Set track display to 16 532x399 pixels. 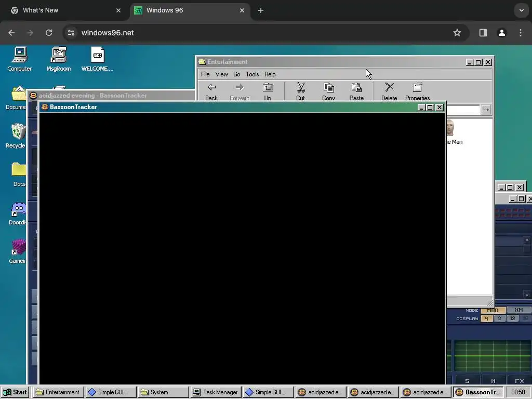tap(525, 318)
